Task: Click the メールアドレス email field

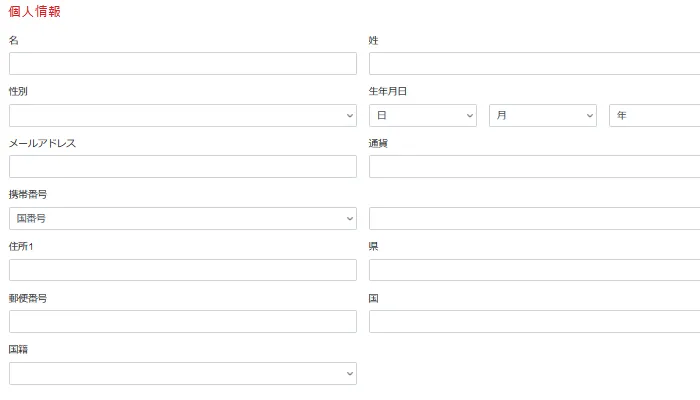Action: tap(182, 167)
